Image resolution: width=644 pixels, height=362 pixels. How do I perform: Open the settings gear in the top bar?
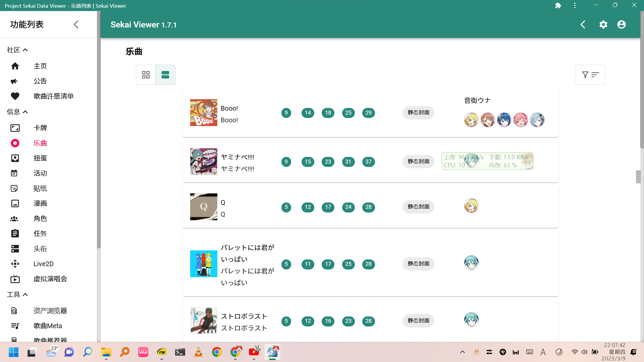click(x=603, y=24)
